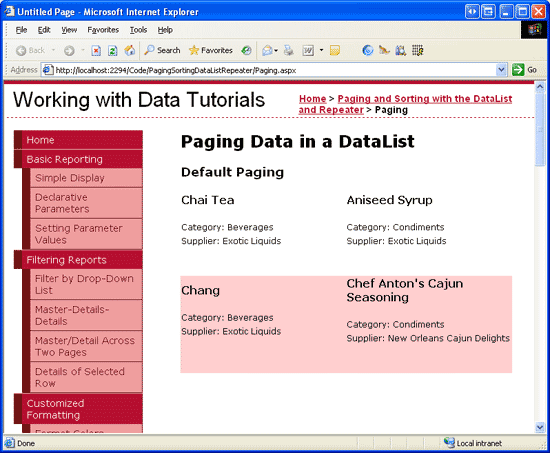550x453 pixels.
Task: Click the Go button beside address bar
Action: [x=524, y=70]
